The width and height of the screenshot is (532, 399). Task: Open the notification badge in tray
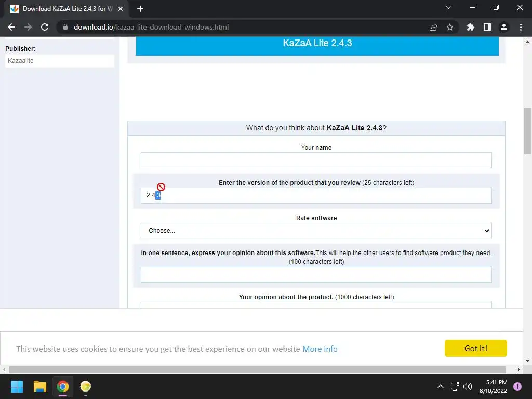[x=517, y=387]
